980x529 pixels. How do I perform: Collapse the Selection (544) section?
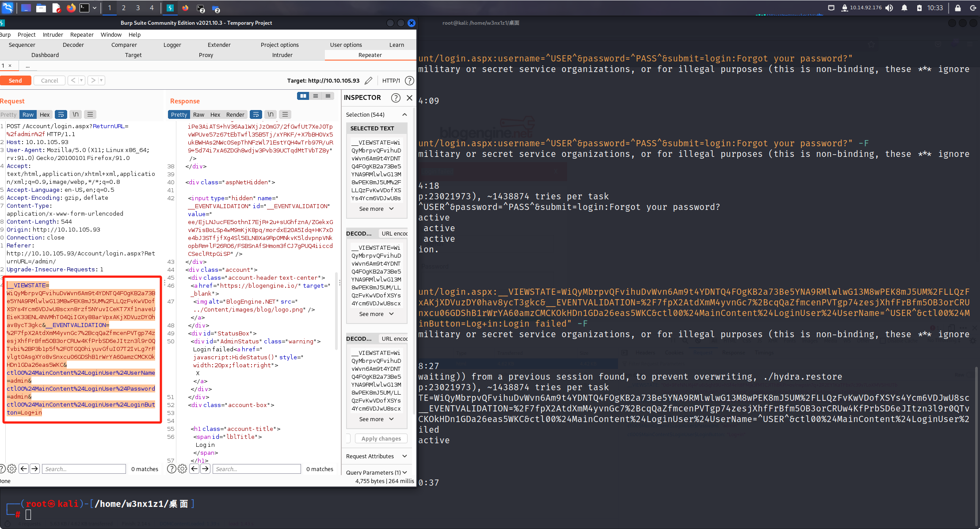pos(404,114)
